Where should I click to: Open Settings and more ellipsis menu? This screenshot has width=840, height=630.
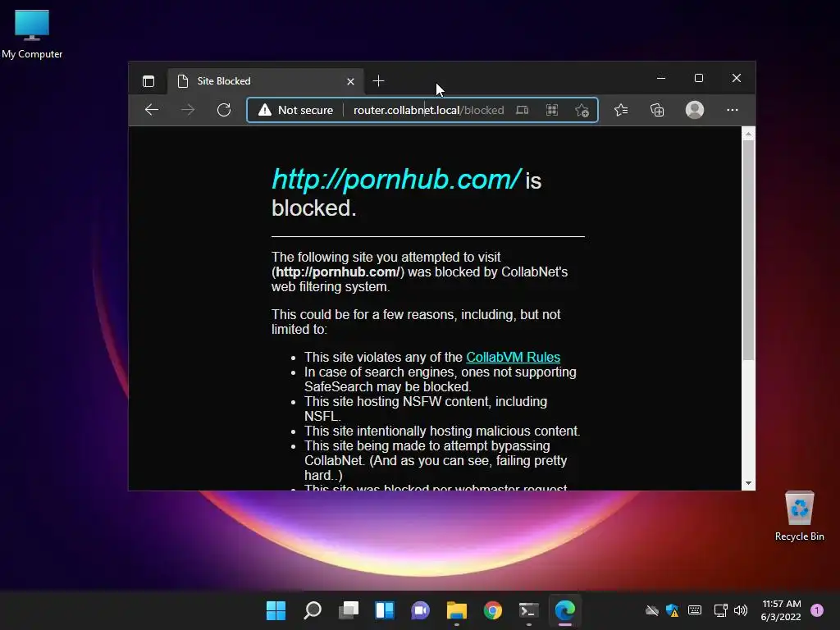click(x=733, y=110)
